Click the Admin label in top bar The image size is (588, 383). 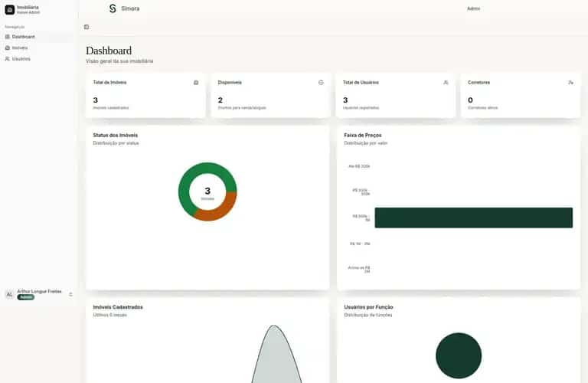click(473, 8)
